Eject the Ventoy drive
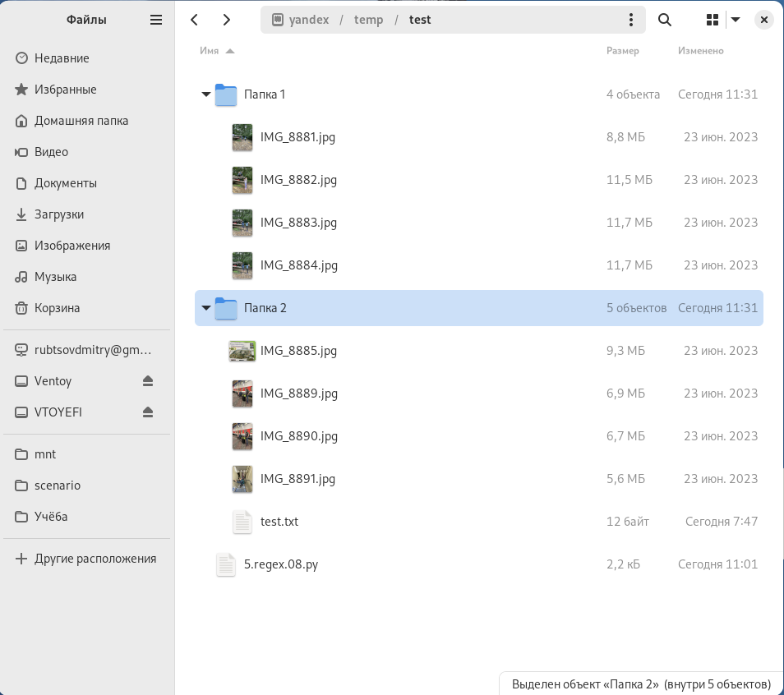The height and width of the screenshot is (695, 784). point(148,380)
